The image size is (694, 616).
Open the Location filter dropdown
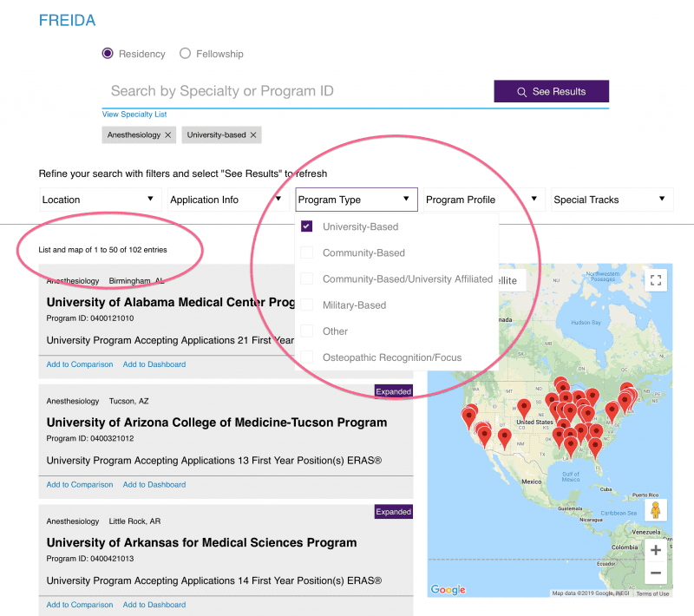click(101, 200)
